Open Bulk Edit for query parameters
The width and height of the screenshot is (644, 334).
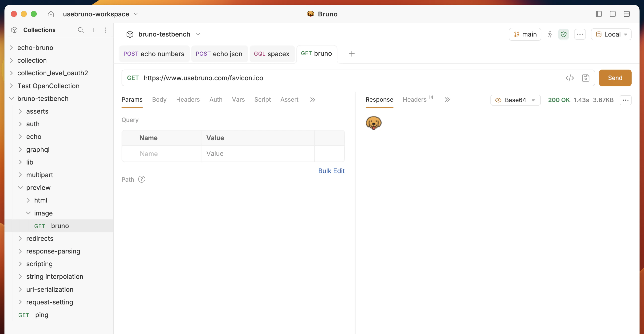point(331,171)
